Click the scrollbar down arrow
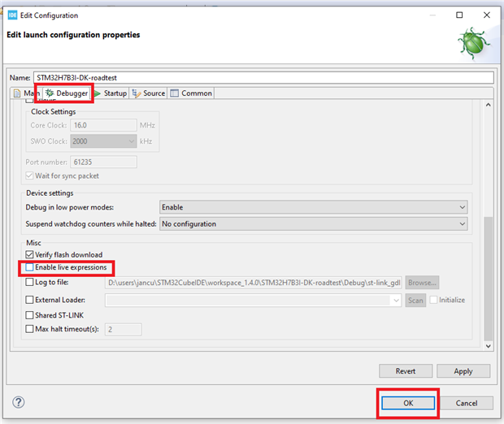 (x=489, y=346)
